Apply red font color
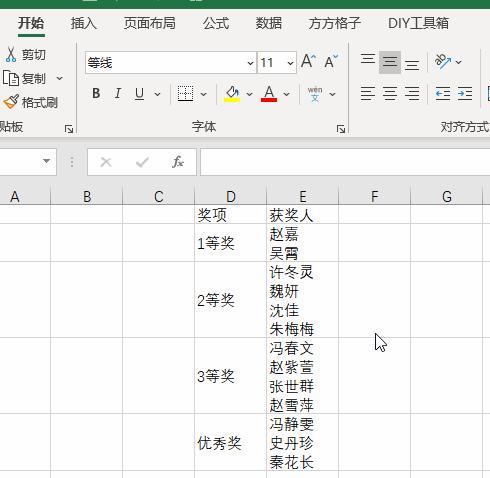This screenshot has width=490, height=478. pyautogui.click(x=269, y=94)
